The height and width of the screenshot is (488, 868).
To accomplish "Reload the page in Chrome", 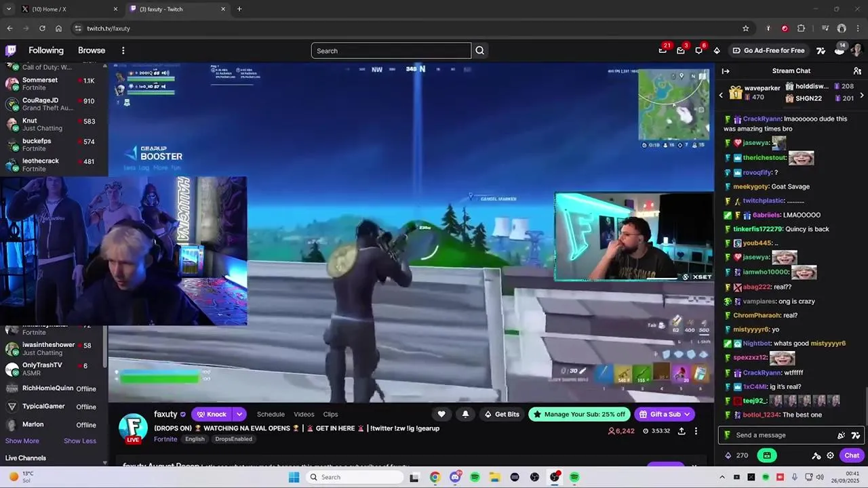I will pos(42,28).
